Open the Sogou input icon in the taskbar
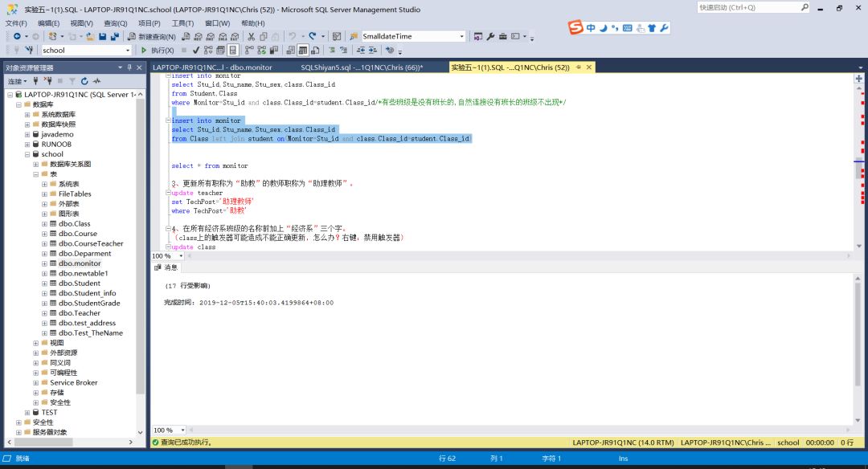 pos(575,27)
